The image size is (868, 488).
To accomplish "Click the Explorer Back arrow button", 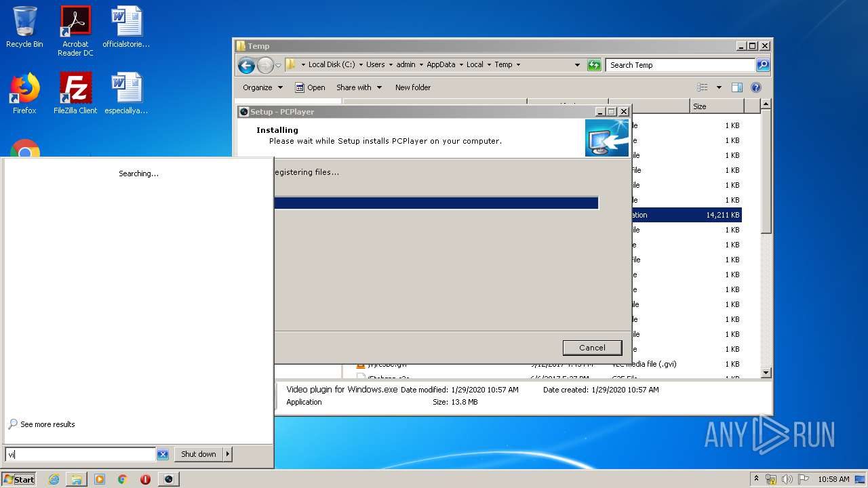I will click(246, 65).
